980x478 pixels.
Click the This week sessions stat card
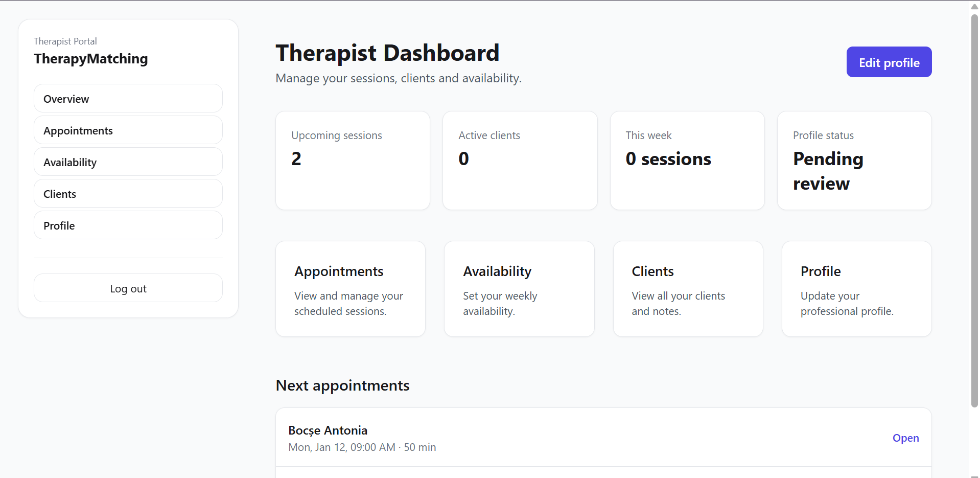[x=687, y=161]
